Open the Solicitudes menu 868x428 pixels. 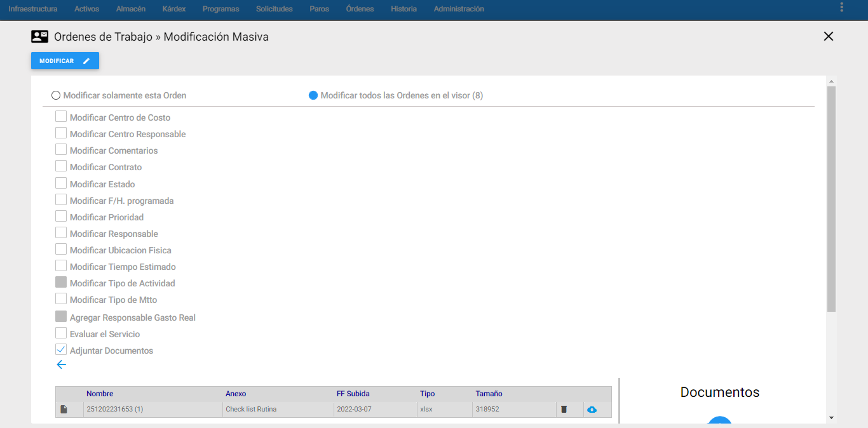click(275, 9)
